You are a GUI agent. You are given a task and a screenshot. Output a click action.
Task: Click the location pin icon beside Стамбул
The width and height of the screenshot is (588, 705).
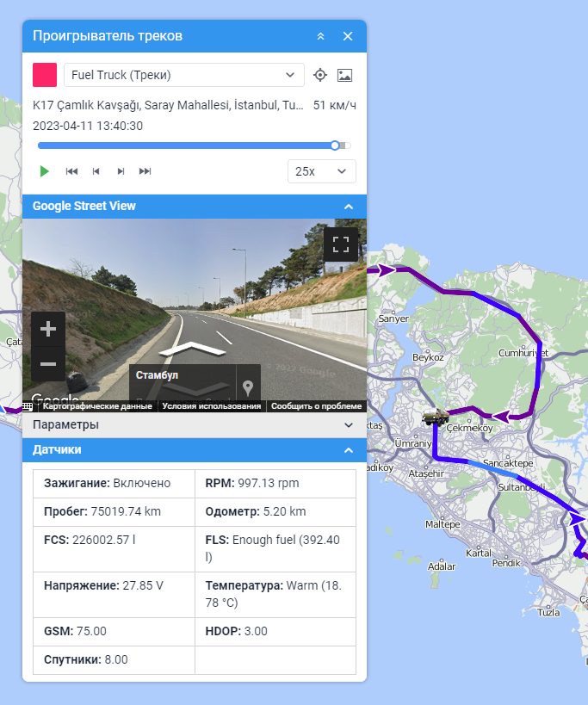tap(248, 387)
